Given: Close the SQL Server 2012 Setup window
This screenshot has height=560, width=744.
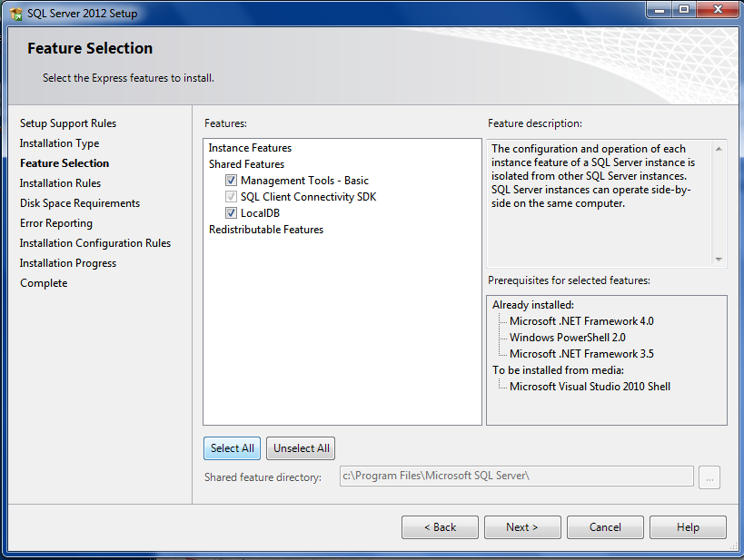Looking at the screenshot, I should click(718, 9).
